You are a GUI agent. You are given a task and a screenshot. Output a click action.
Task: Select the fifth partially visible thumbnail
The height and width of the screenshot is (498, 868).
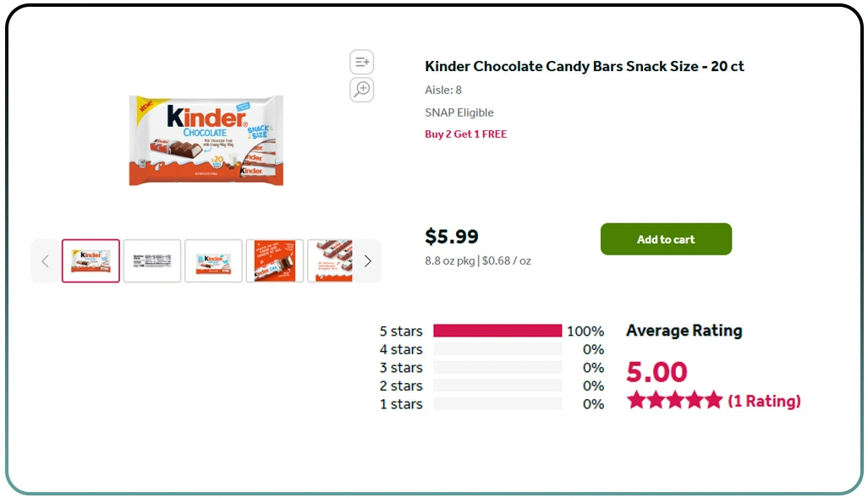330,261
